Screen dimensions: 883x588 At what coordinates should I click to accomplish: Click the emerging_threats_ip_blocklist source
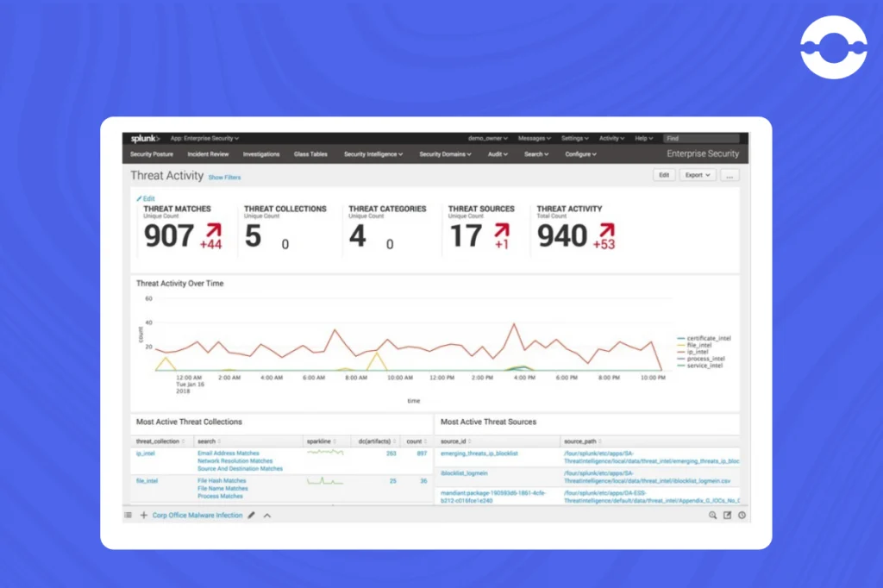479,454
